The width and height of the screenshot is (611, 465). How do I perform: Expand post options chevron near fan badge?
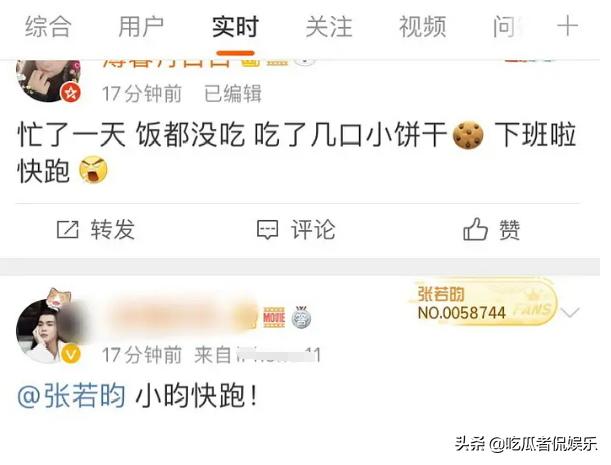tap(570, 312)
